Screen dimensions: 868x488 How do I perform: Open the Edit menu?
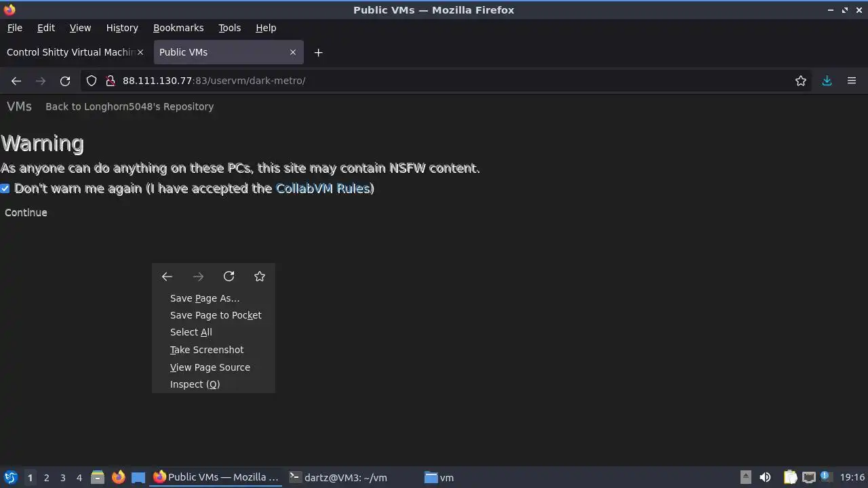46,28
